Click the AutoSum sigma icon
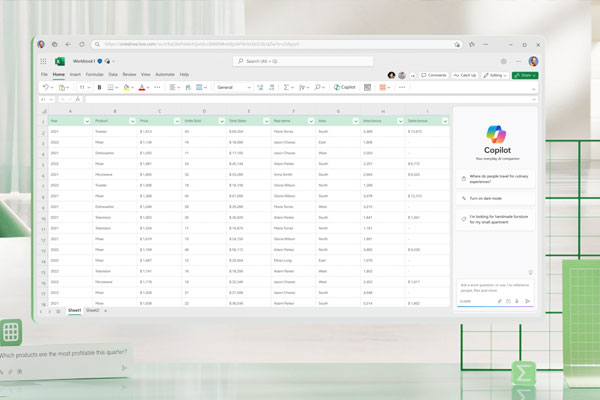The height and width of the screenshot is (400, 600). 286,87
